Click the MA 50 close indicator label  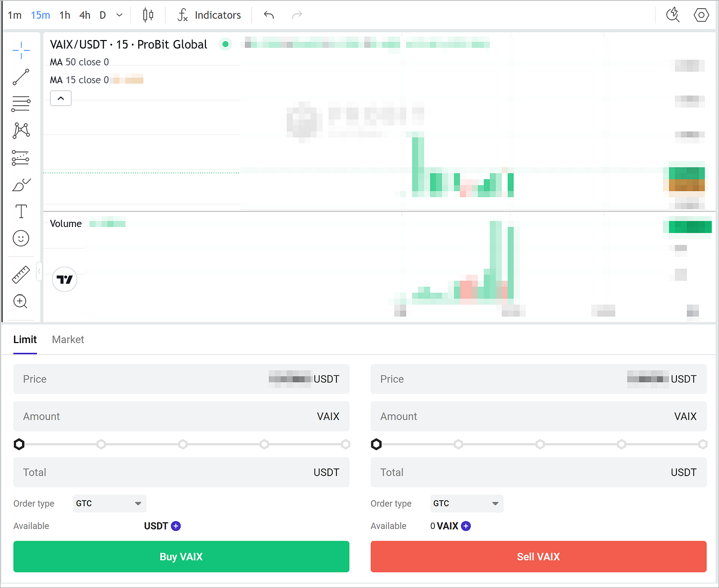(x=79, y=62)
